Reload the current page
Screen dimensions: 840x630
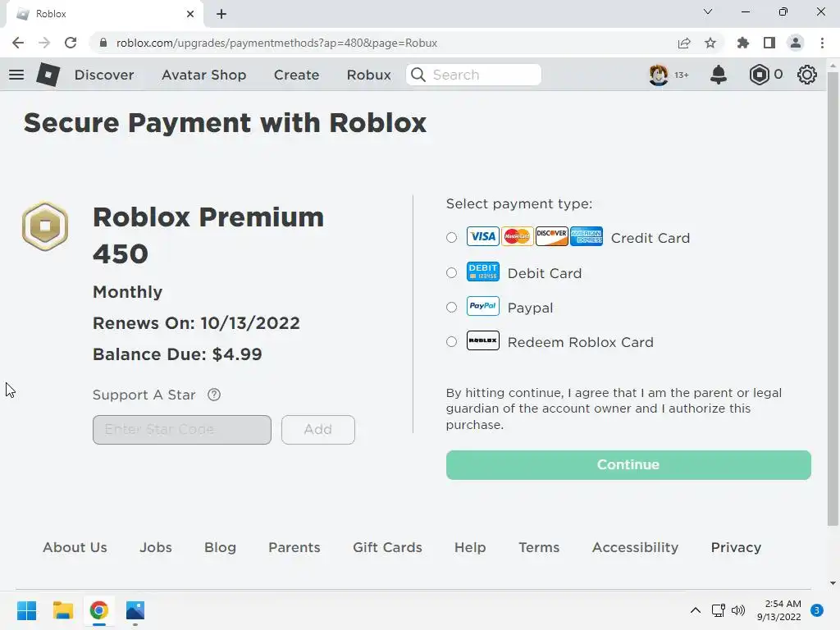(71, 43)
